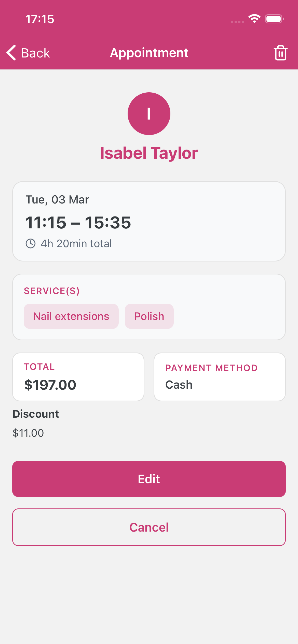Tap the clock duration icon
This screenshot has width=298, height=644.
31,244
